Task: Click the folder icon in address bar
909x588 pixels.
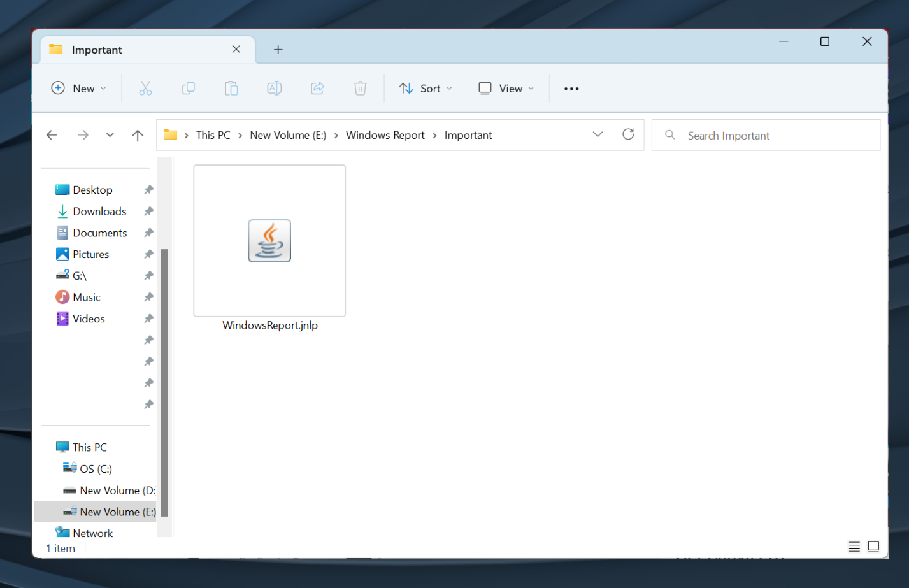Action: coord(170,134)
